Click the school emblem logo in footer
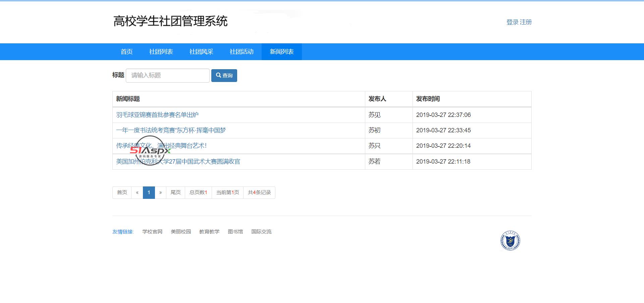644x303 pixels. [510, 241]
